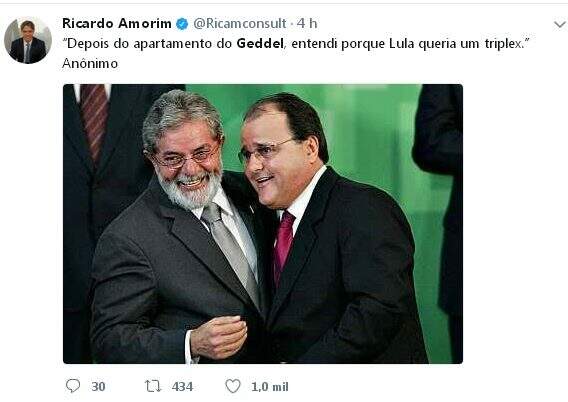Click the blue verified badge
The image size is (568, 402).
(182, 24)
